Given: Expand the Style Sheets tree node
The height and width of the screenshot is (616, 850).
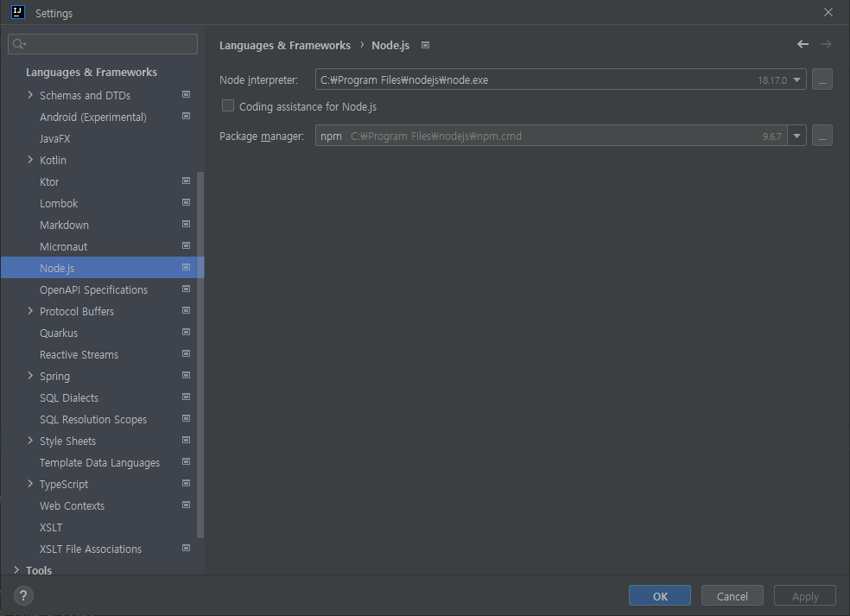Looking at the screenshot, I should click(30, 441).
